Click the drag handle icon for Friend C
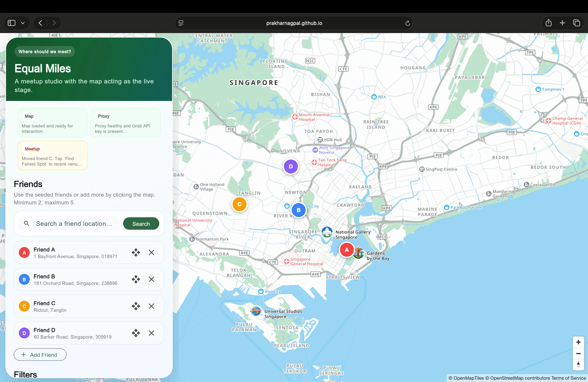 coord(136,306)
